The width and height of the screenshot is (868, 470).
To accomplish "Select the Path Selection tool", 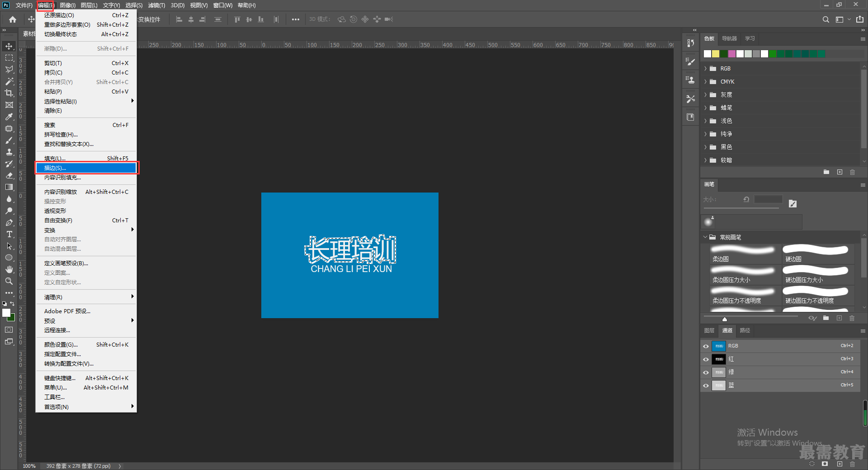I will click(9, 246).
